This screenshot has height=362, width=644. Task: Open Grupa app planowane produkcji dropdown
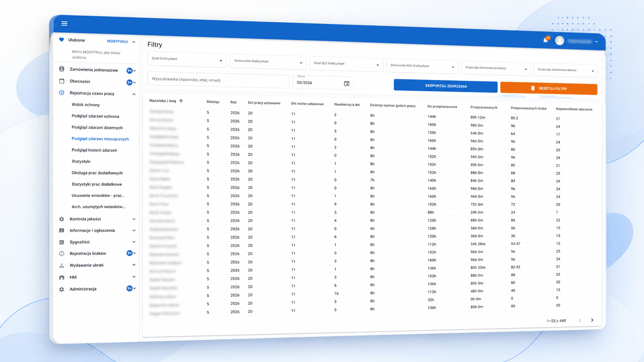pos(496,68)
